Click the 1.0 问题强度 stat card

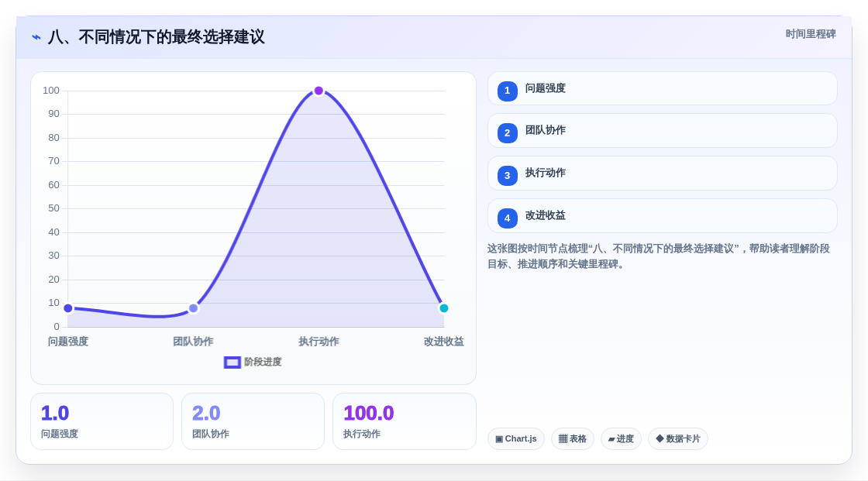point(102,422)
